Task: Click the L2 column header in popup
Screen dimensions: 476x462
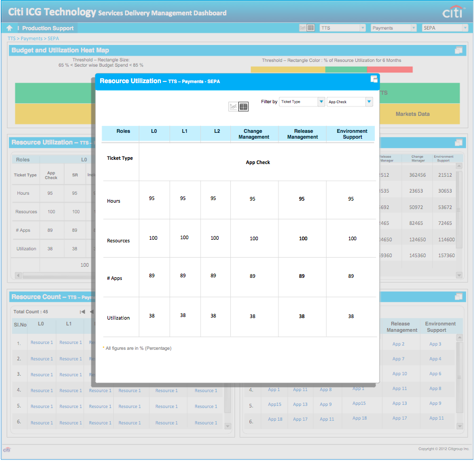Action: (x=217, y=131)
